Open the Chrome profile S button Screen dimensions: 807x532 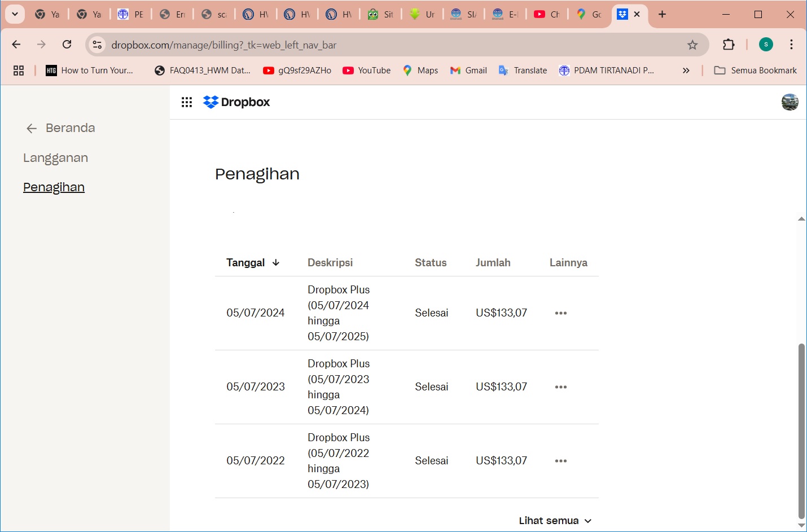coord(766,45)
